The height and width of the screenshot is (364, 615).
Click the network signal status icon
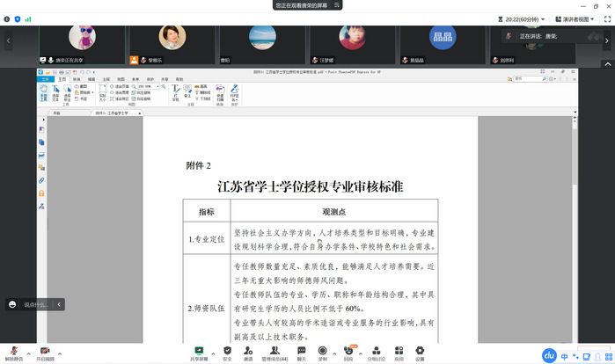(28, 18)
